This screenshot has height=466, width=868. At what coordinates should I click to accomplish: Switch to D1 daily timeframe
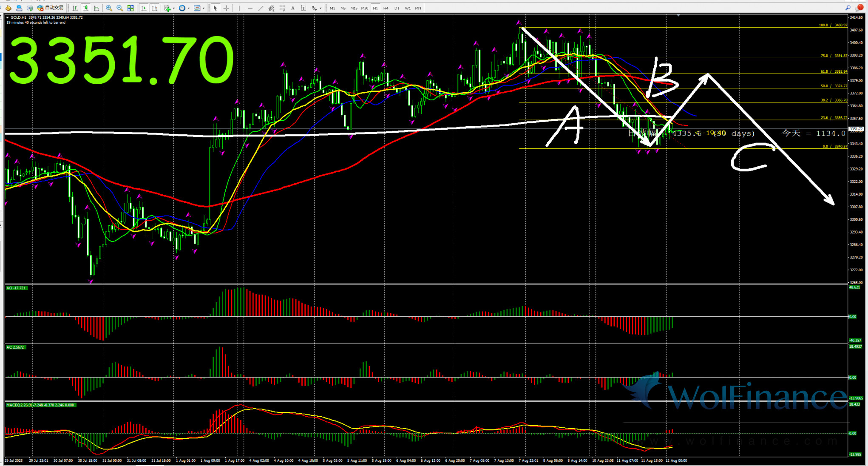(x=397, y=8)
